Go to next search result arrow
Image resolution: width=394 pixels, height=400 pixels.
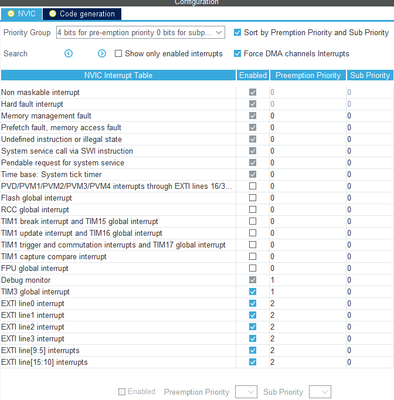coord(102,53)
